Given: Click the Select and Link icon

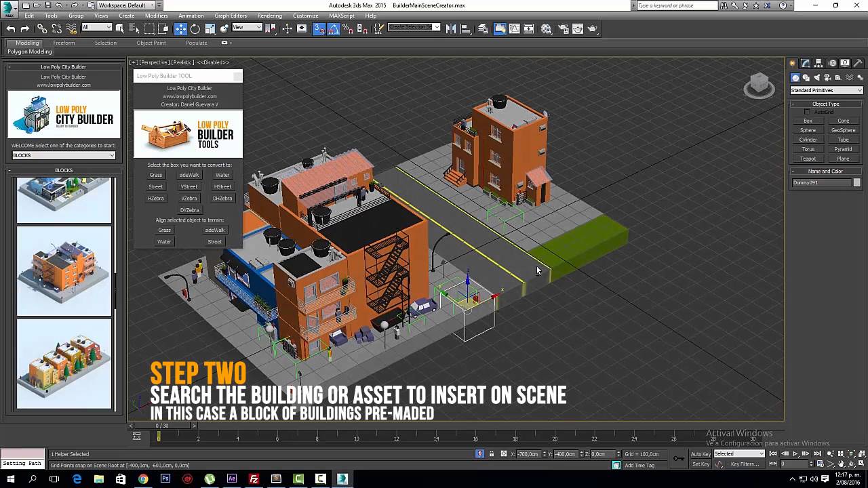Looking at the screenshot, I should pos(42,29).
